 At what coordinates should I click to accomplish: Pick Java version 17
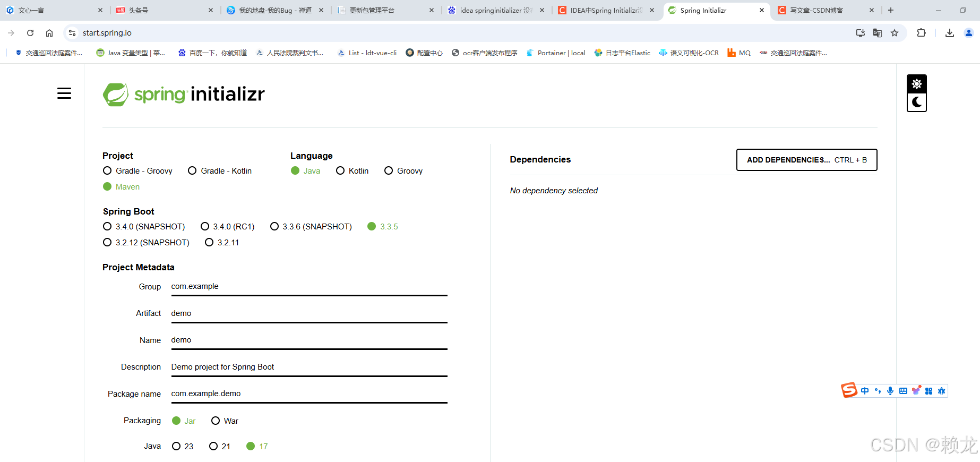257,446
